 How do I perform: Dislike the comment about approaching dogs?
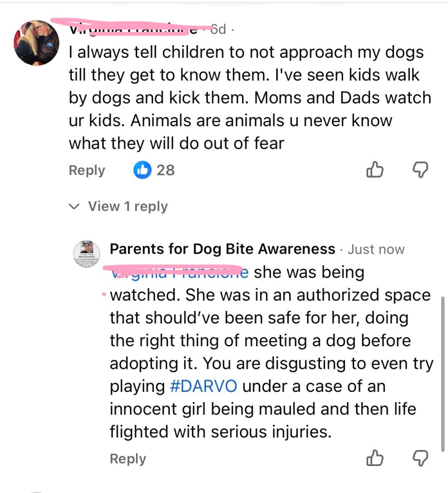[420, 169]
